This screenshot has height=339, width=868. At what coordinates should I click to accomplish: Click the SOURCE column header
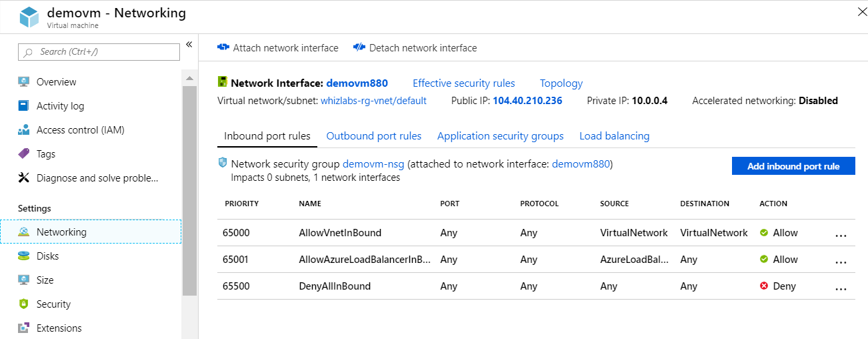[614, 204]
